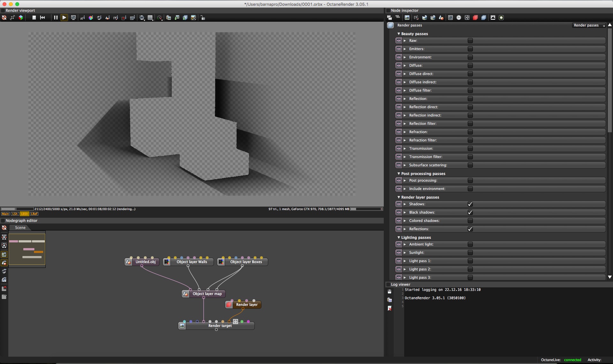This screenshot has width=613, height=364.
Task: Open camera settings in Node inspector toolbar
Action: pyautogui.click(x=416, y=18)
